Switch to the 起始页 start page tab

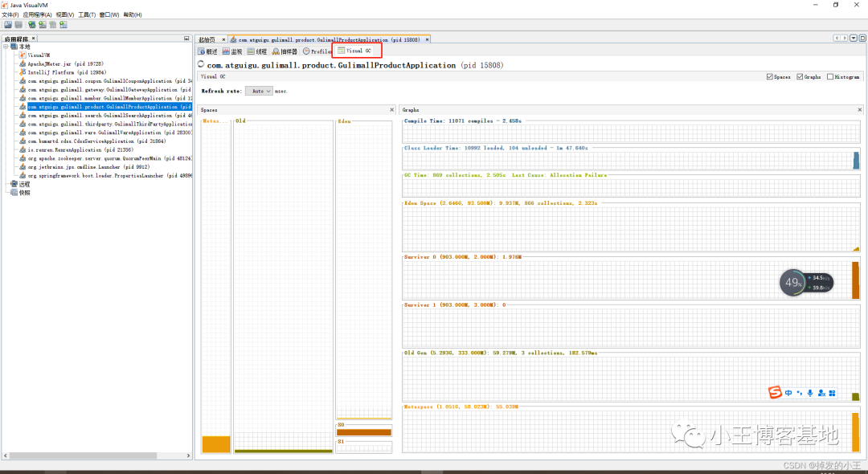coord(207,40)
